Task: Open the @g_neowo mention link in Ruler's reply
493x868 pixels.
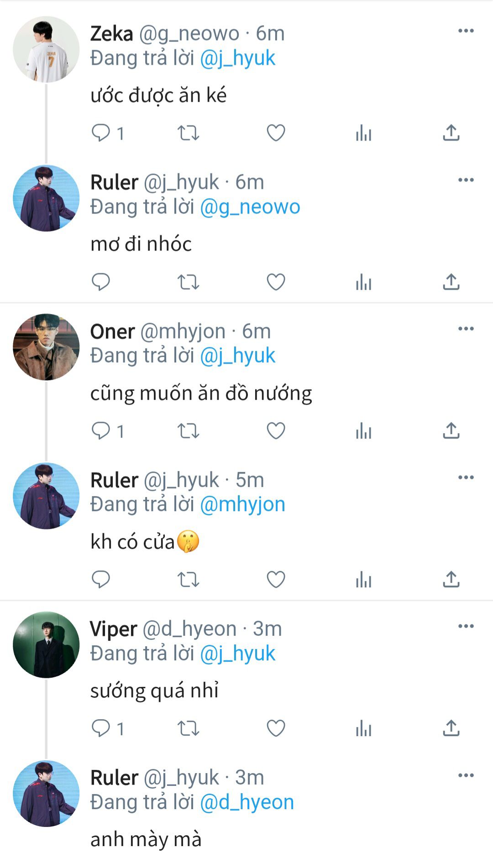Action: click(x=250, y=207)
